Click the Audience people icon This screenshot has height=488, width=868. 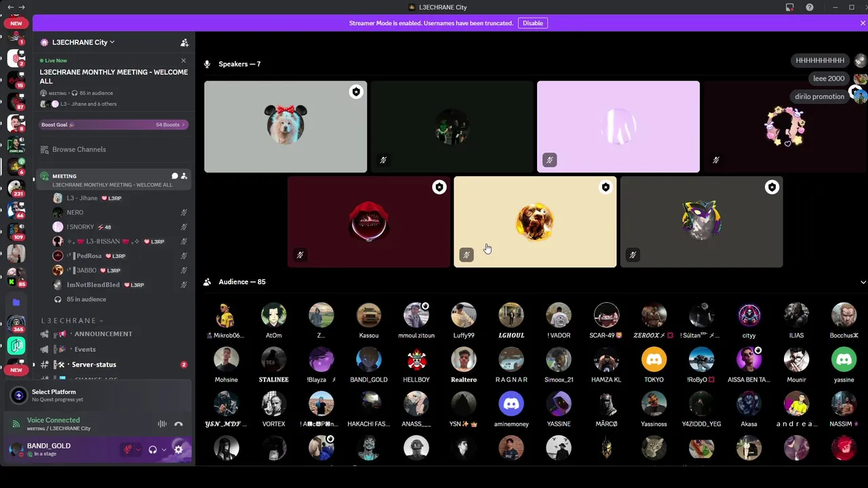point(208,282)
